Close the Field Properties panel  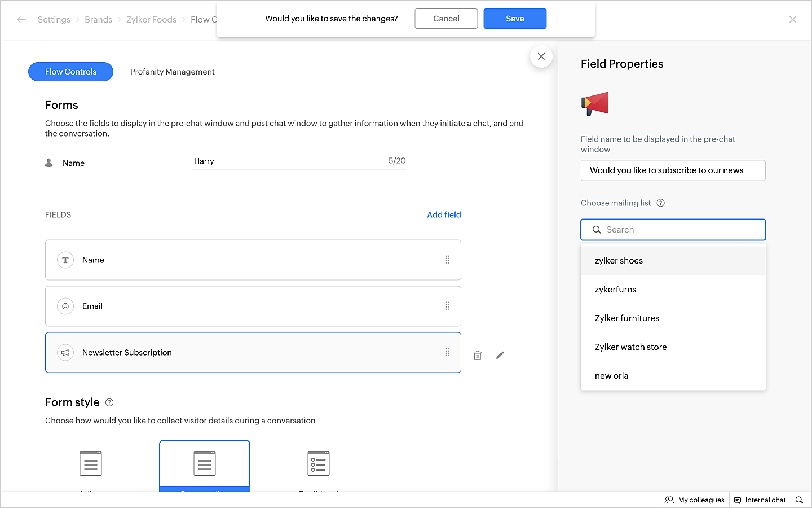pos(541,56)
